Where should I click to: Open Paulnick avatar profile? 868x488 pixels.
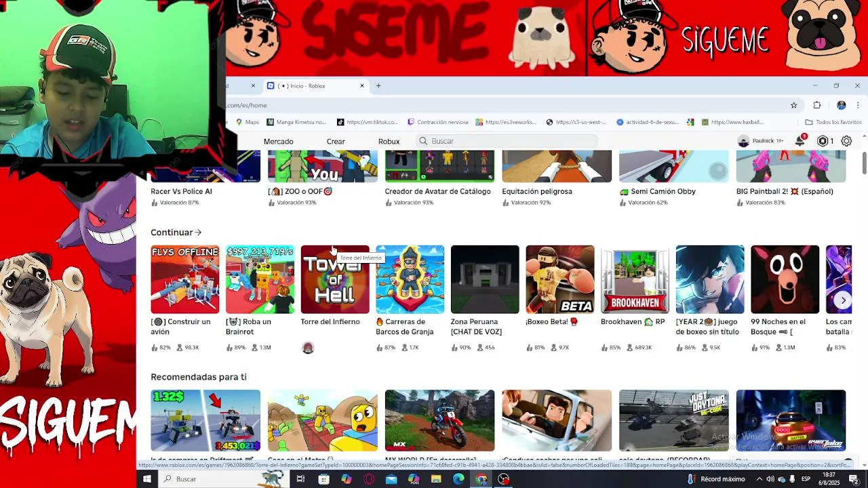pyautogui.click(x=743, y=141)
